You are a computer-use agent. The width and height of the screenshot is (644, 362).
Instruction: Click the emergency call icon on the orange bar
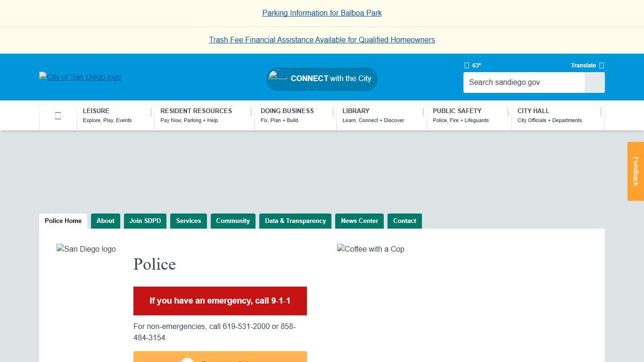pyautogui.click(x=187, y=360)
